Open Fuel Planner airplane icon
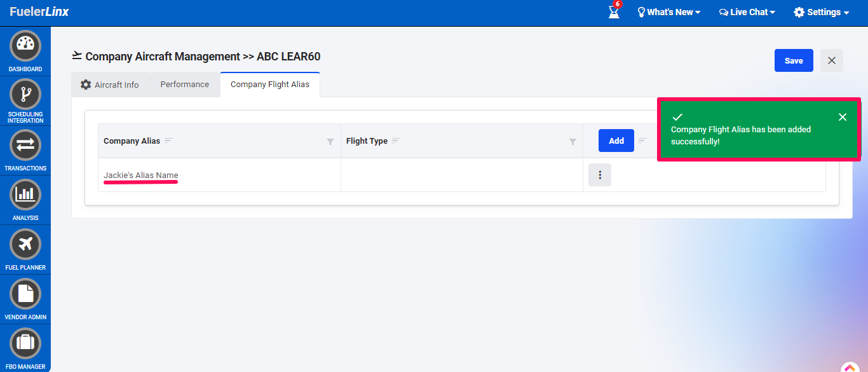Image resolution: width=868 pixels, height=372 pixels. [25, 244]
